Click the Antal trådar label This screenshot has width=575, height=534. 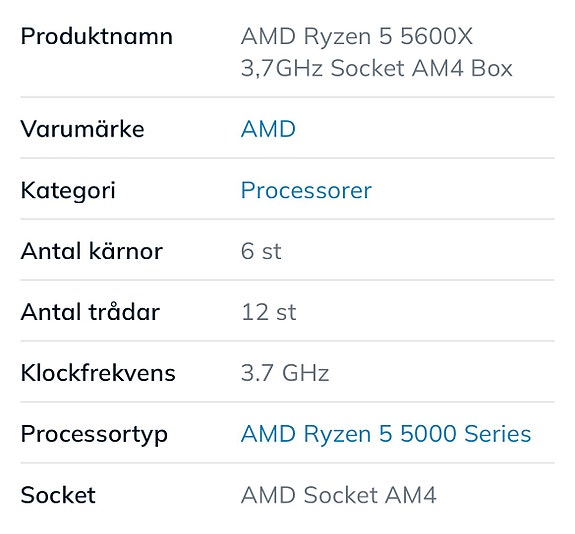pos(90,311)
